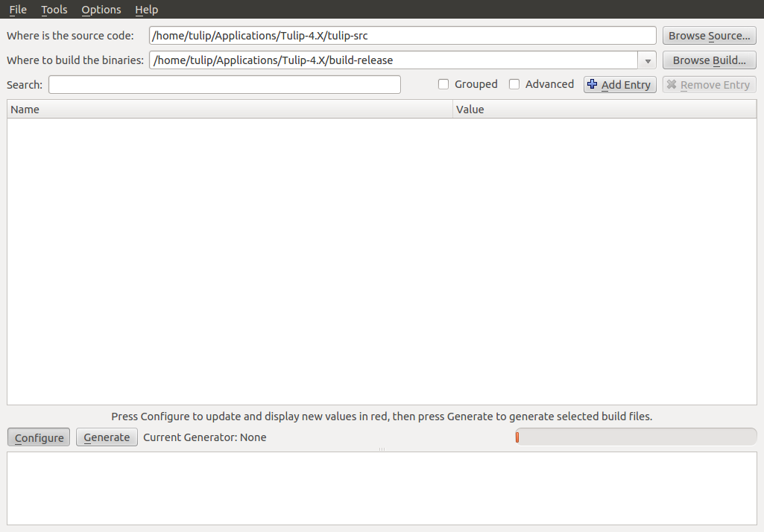
Task: Open the File menu
Action: click(18, 10)
